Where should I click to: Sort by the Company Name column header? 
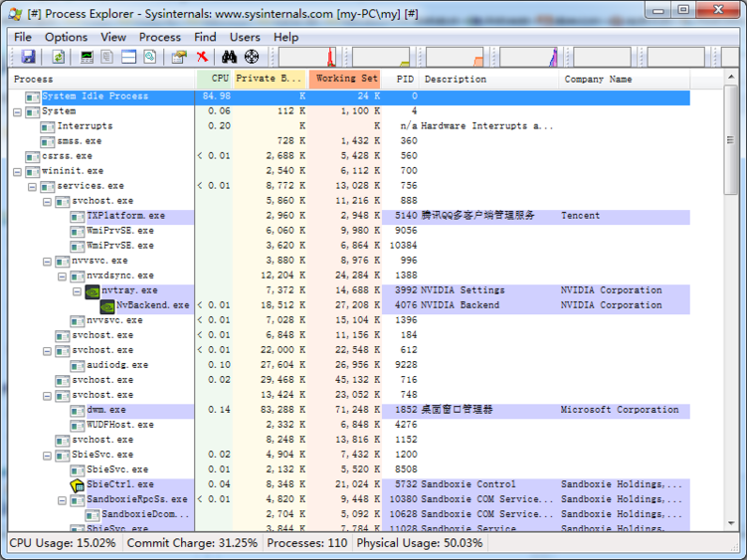point(624,80)
